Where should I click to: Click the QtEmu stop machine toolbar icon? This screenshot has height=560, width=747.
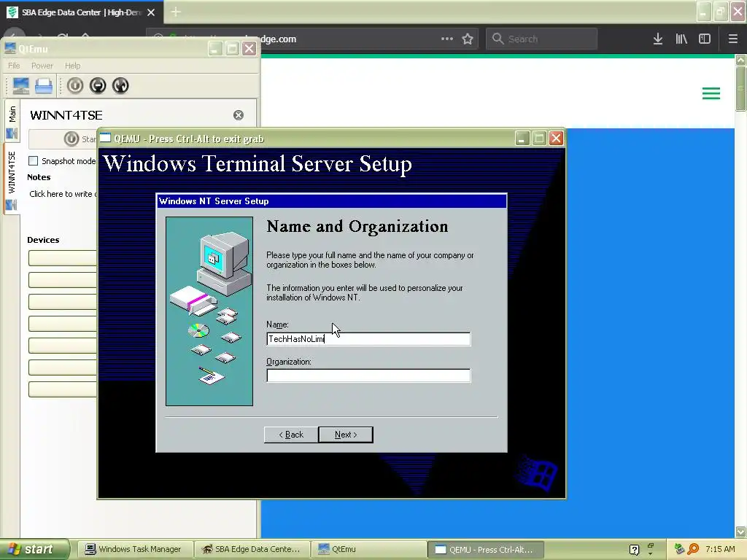tap(98, 86)
